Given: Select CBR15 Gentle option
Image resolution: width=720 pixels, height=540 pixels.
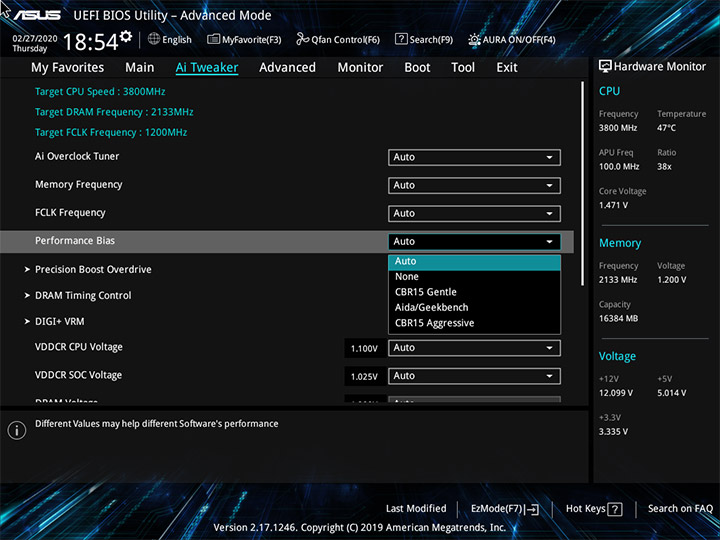Looking at the screenshot, I should tap(474, 292).
